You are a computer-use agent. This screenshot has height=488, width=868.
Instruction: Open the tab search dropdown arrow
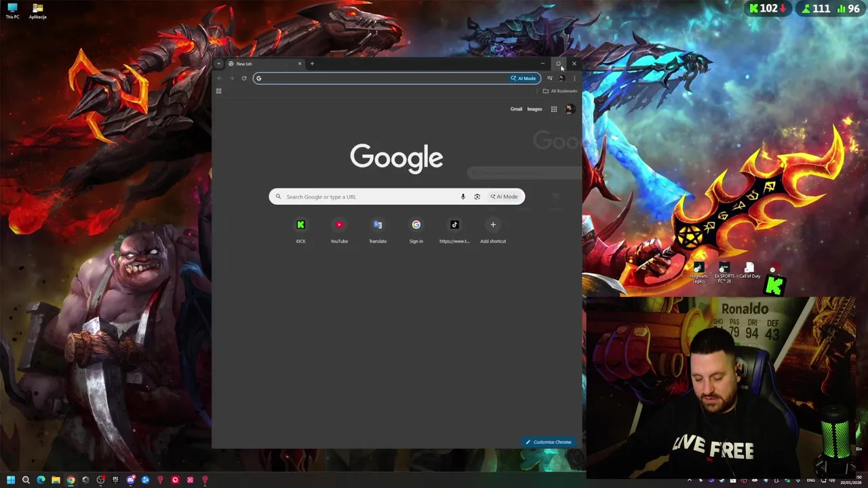218,64
